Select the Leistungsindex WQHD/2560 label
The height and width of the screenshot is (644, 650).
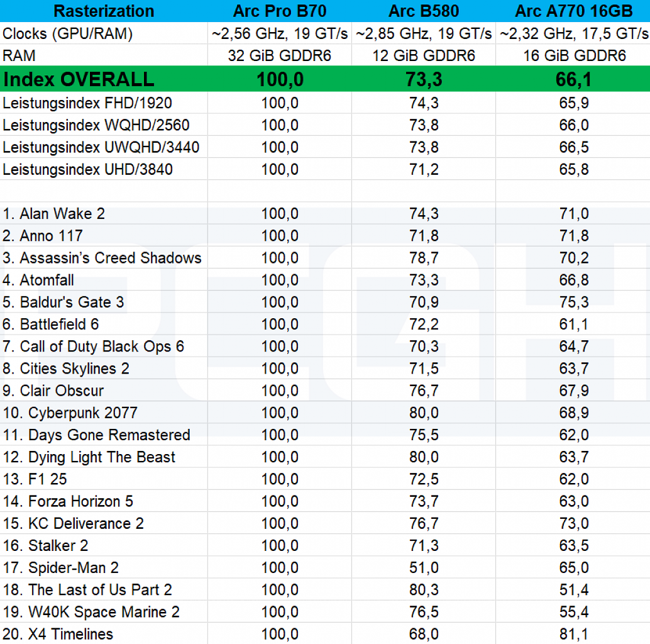click(x=96, y=125)
